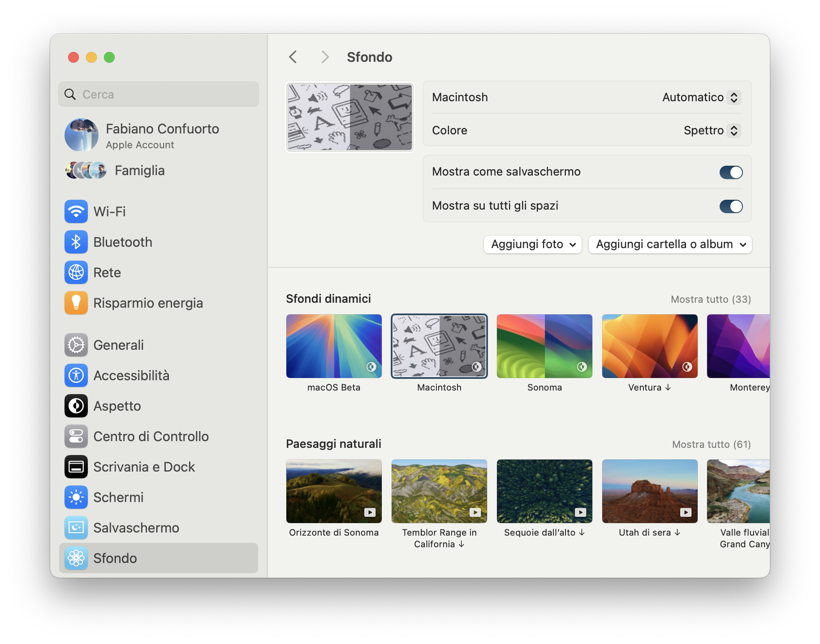Open Wi-Fi settings icon in sidebar
Image resolution: width=820 pixels, height=644 pixels.
point(76,211)
